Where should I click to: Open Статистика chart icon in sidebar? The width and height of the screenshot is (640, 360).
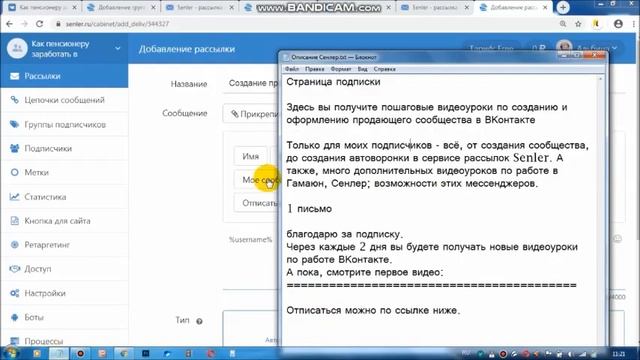pos(15,197)
